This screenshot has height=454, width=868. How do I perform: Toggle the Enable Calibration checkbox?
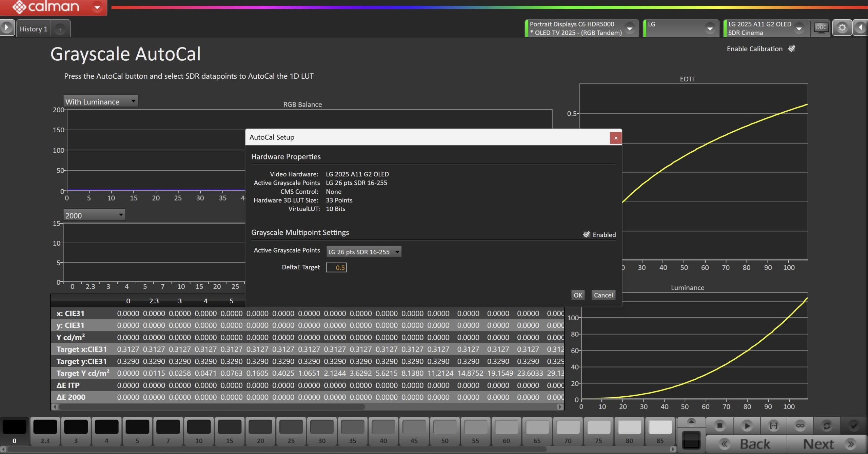click(792, 49)
